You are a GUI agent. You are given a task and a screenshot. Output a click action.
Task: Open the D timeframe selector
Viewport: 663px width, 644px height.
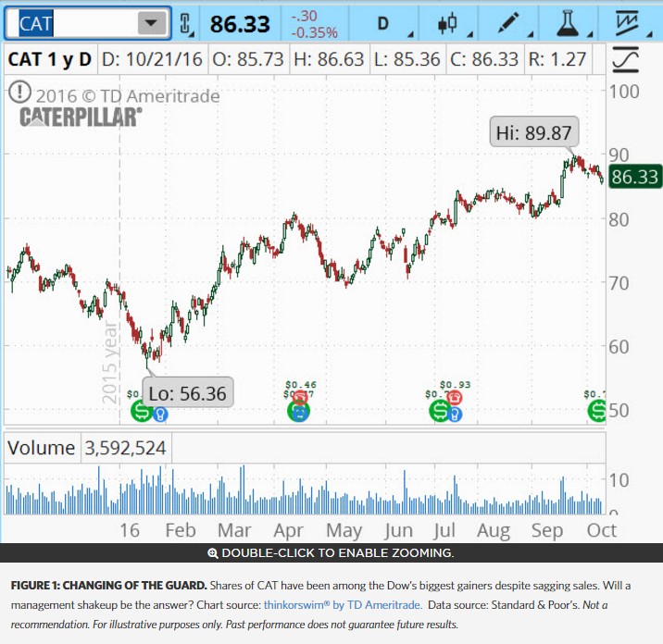click(384, 24)
